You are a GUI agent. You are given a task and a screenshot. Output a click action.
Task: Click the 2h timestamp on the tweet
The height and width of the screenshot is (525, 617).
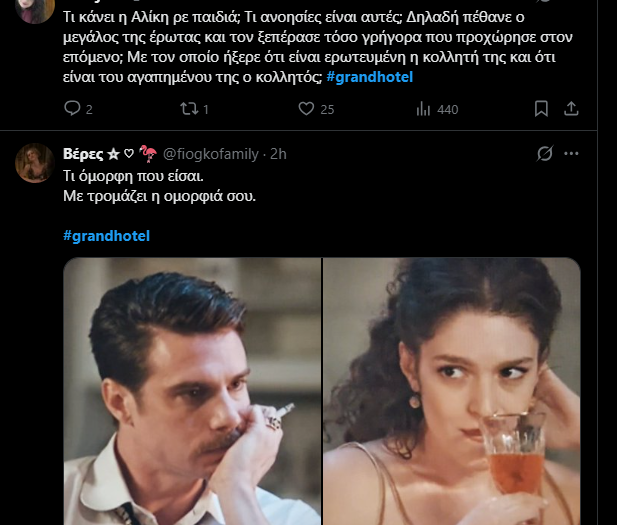coord(279,153)
